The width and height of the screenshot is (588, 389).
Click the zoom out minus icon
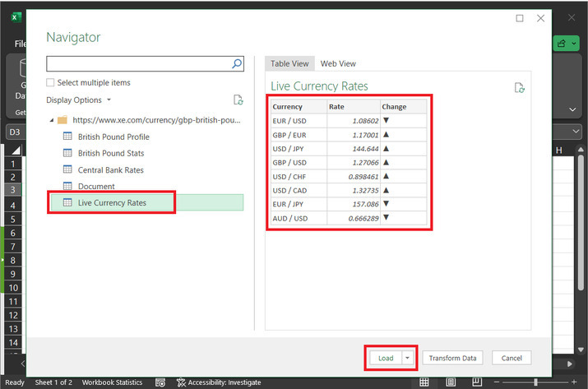tap(497, 382)
